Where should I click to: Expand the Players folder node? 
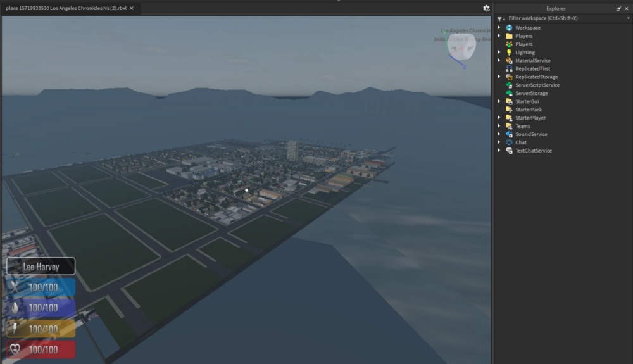point(499,35)
